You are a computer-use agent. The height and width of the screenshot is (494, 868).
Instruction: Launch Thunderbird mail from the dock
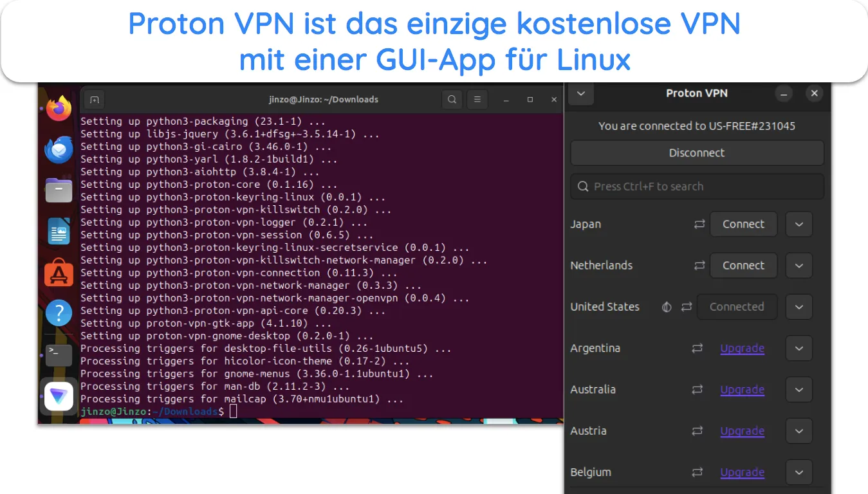(x=59, y=150)
